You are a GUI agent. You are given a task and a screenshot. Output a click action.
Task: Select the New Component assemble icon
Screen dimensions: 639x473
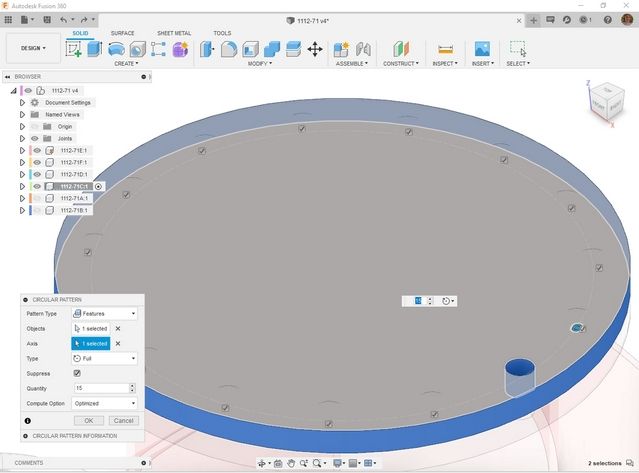coord(341,49)
